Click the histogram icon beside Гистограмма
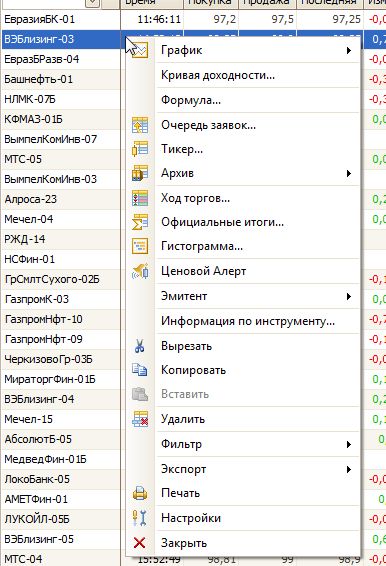 click(x=140, y=246)
